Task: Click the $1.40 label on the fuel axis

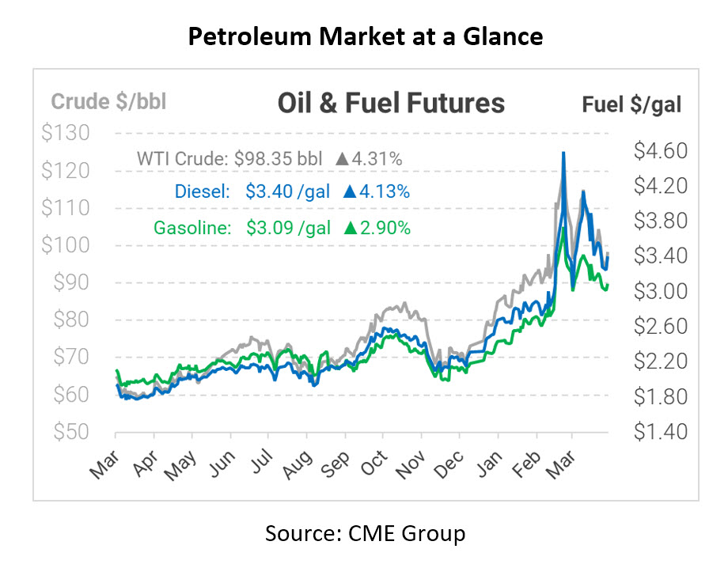Action: pyautogui.click(x=658, y=432)
